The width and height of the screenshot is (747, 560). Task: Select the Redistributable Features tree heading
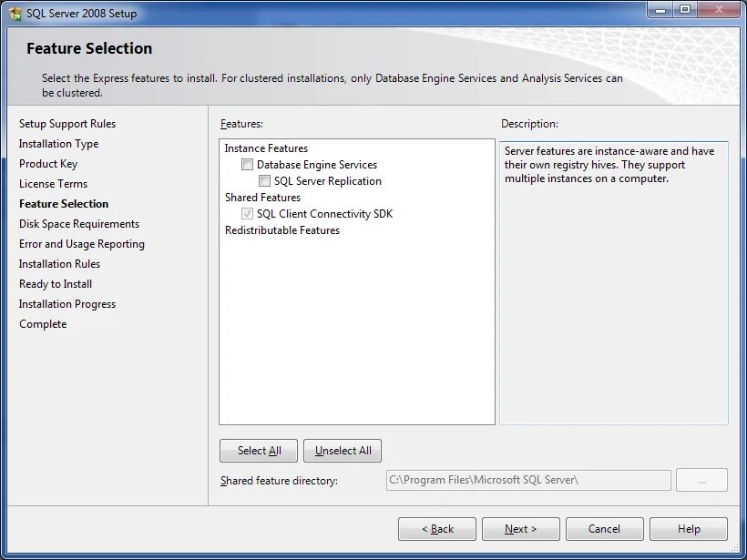click(x=282, y=230)
